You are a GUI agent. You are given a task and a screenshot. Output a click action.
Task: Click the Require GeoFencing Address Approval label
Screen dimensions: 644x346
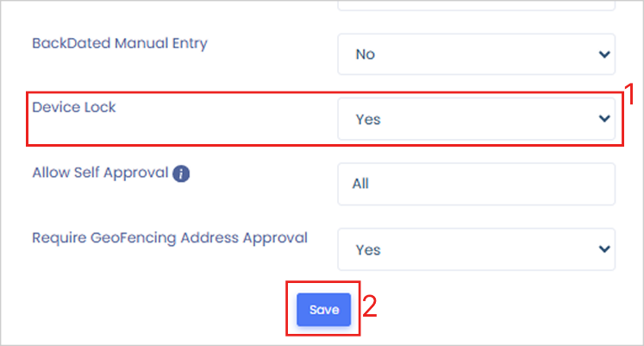click(170, 237)
